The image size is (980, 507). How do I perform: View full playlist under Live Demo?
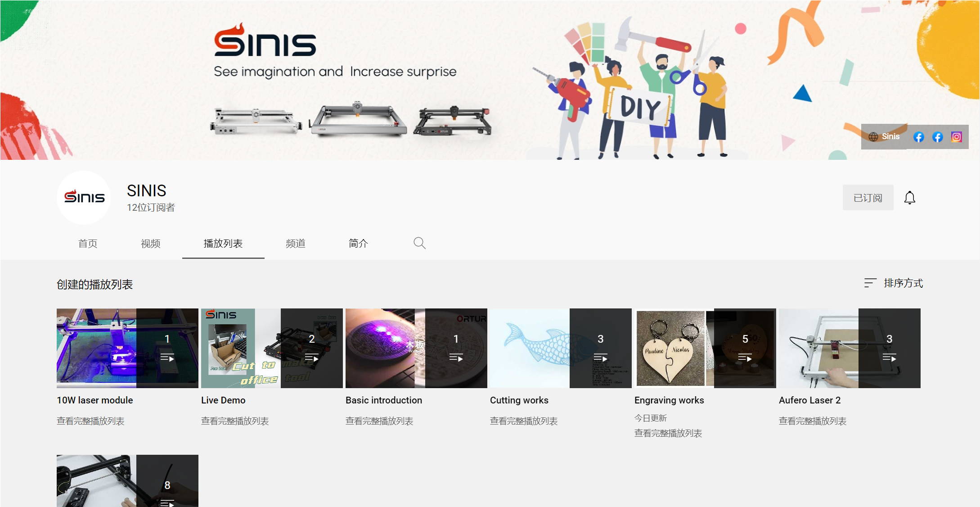coord(235,421)
